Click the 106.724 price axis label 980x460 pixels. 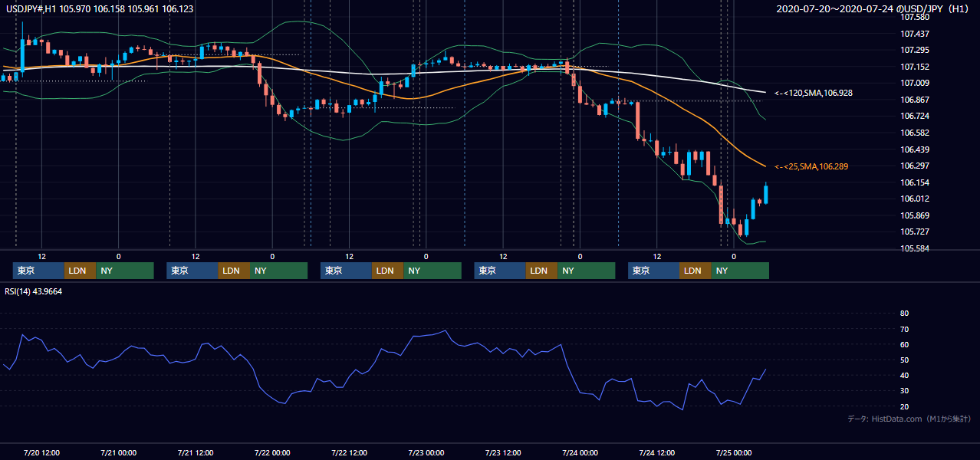click(x=914, y=116)
